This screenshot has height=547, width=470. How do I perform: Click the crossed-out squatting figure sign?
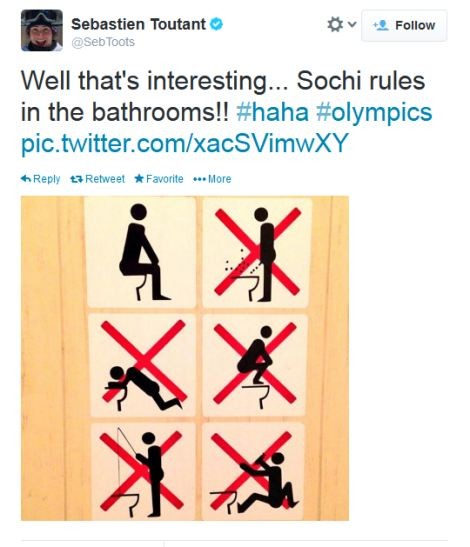tap(255, 365)
